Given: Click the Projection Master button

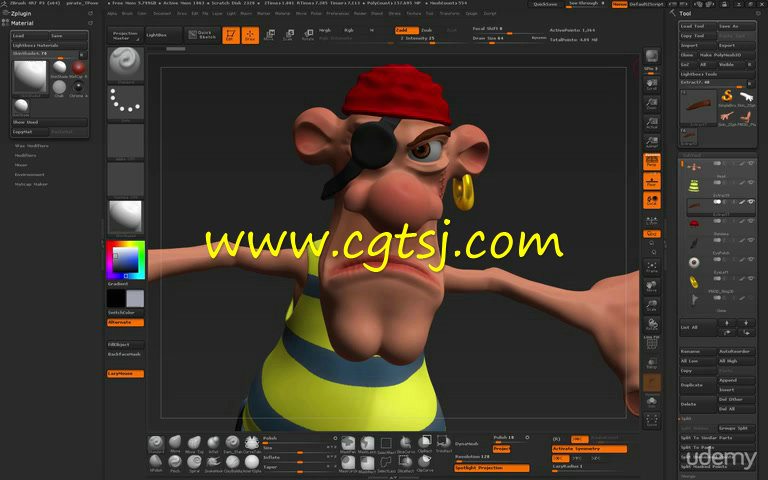Looking at the screenshot, I should point(125,35).
